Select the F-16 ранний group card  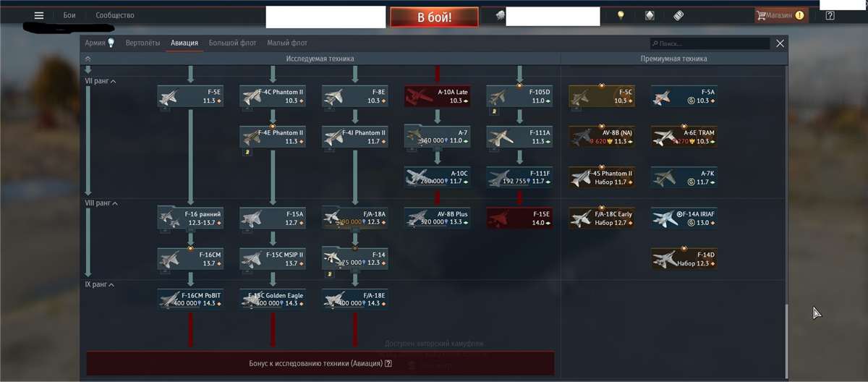190,218
